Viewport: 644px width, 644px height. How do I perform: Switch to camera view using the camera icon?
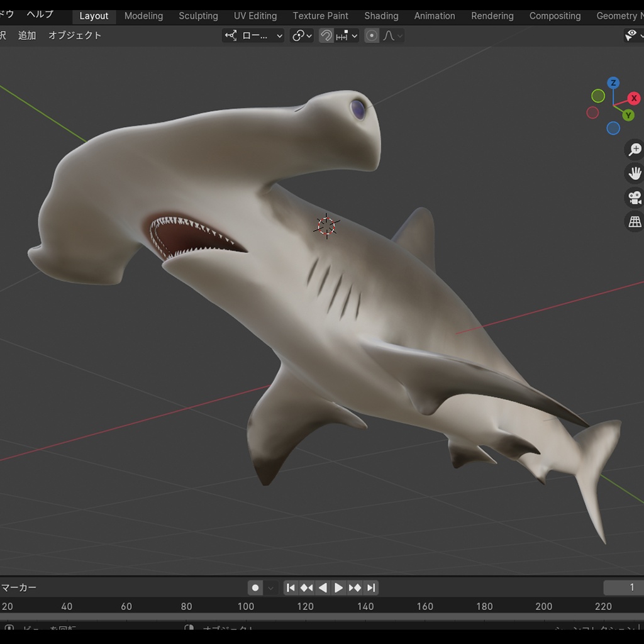point(635,197)
